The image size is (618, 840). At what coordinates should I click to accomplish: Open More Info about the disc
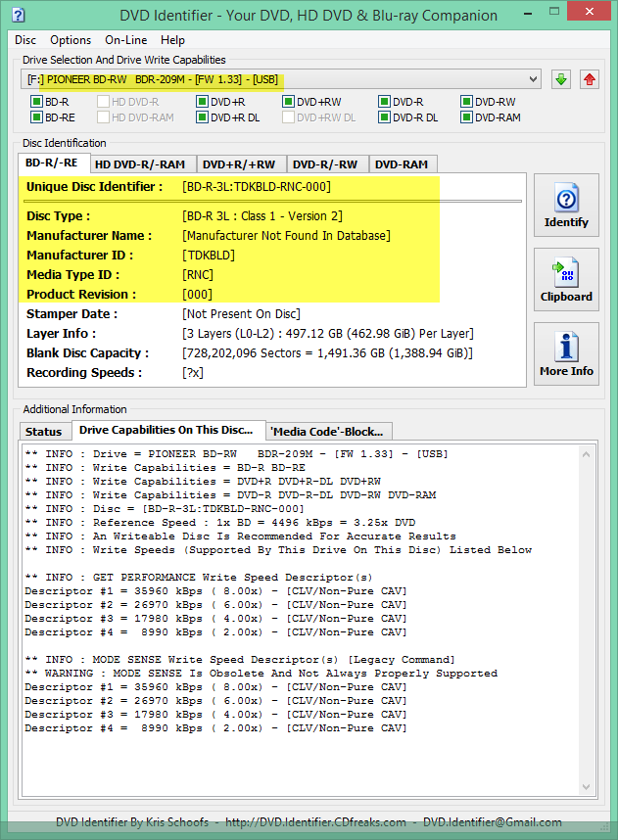click(x=566, y=354)
